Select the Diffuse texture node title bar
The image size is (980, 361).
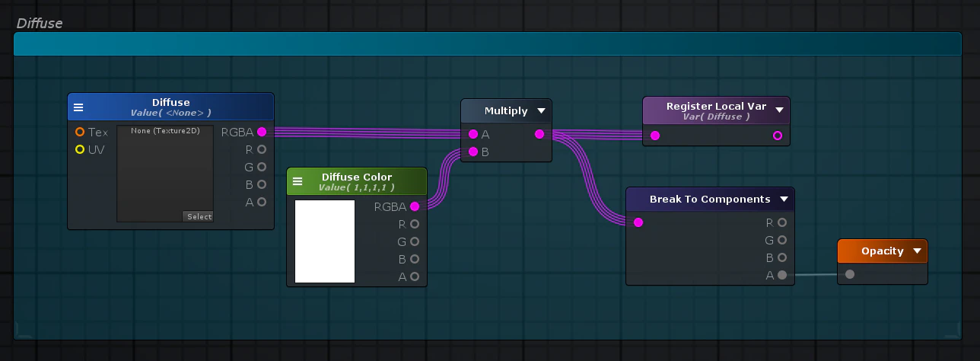pos(170,107)
